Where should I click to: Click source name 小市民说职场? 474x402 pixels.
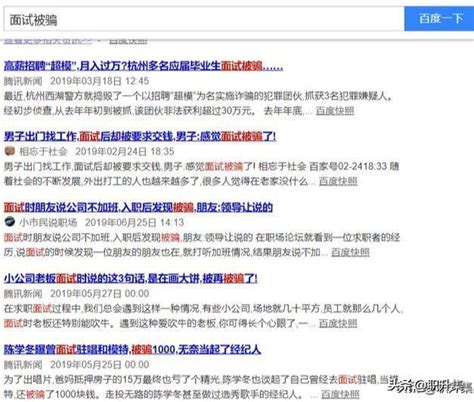point(48,222)
